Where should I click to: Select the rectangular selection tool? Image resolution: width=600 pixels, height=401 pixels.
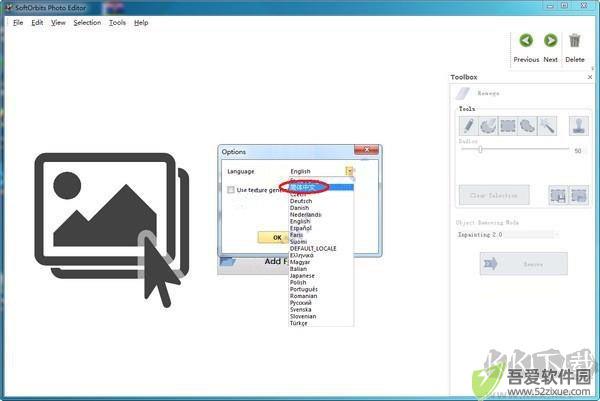point(508,126)
